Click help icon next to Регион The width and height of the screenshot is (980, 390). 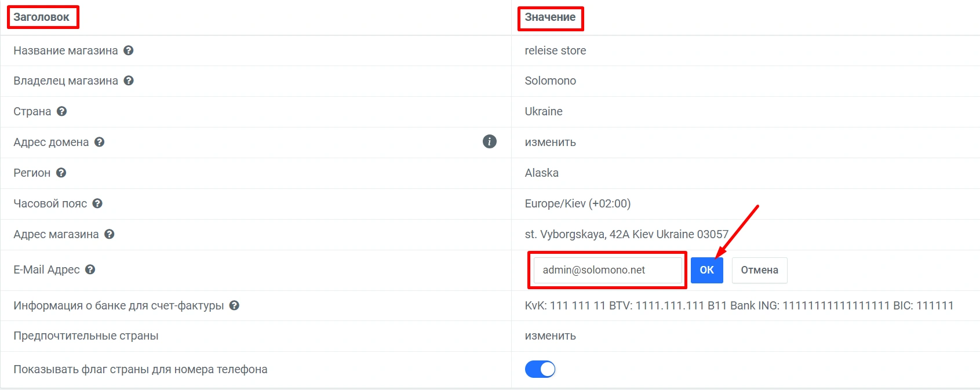point(61,173)
